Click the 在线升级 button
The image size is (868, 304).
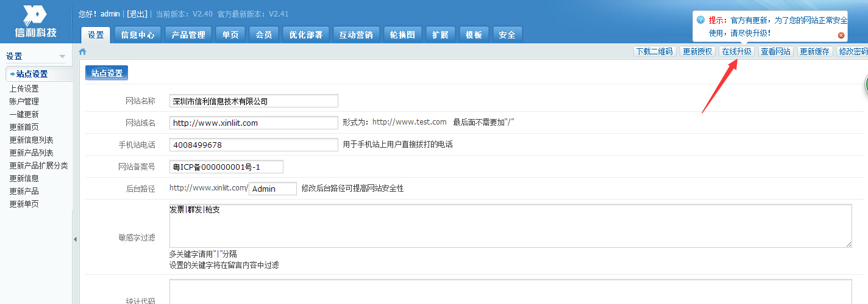coord(736,52)
